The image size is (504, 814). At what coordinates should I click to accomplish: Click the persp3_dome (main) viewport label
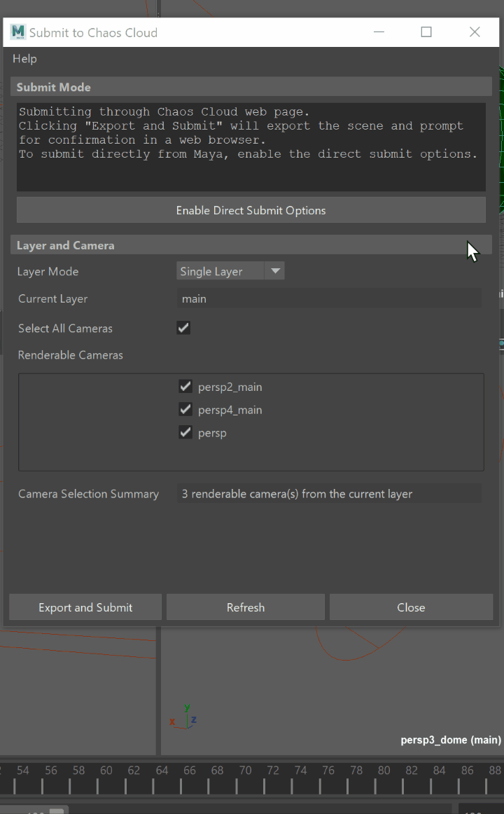click(x=451, y=740)
